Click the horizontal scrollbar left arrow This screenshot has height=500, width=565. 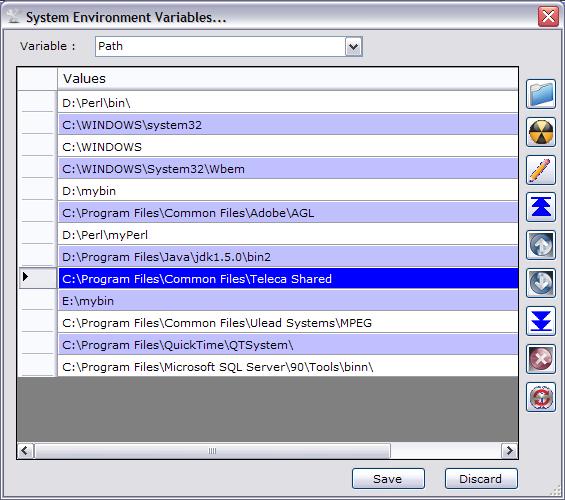click(x=25, y=451)
